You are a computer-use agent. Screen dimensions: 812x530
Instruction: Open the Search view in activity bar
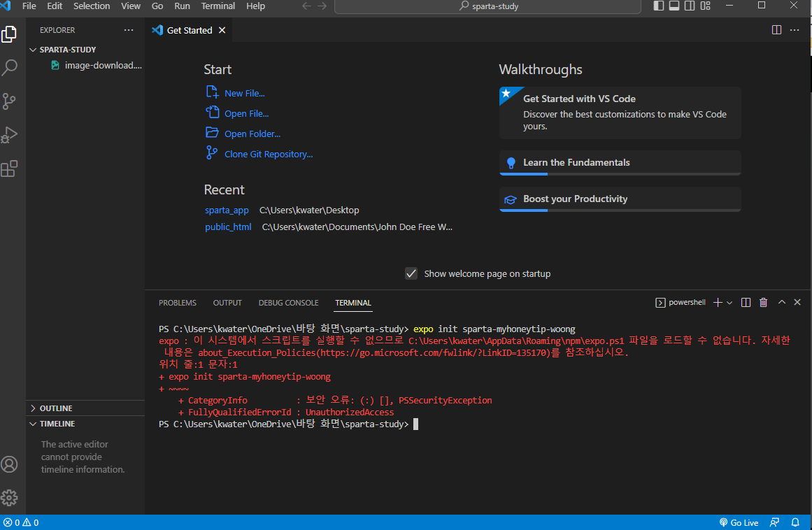click(9, 67)
